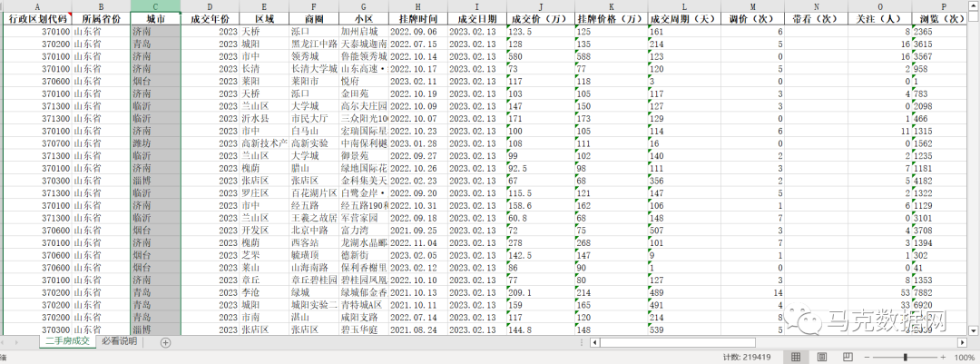Viewport: 980px width, 364px height.
Task: Click the 城市 header cell
Action: coord(156,19)
